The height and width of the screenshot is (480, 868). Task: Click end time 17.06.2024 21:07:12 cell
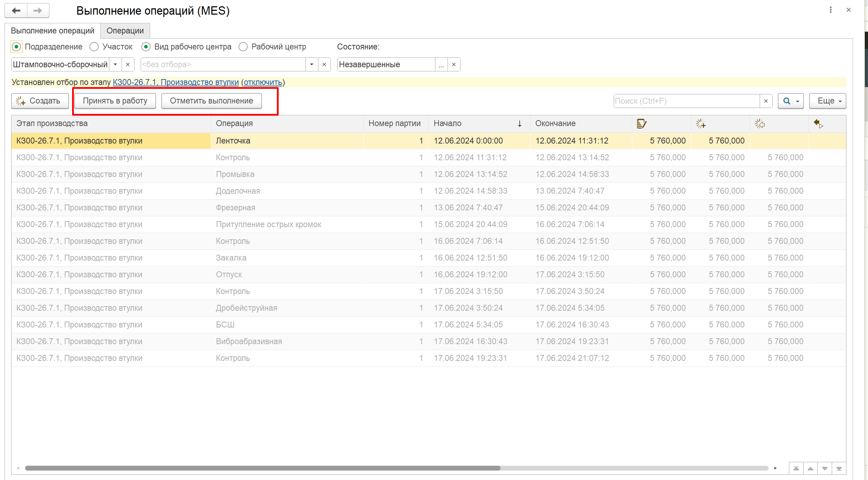click(x=581, y=358)
